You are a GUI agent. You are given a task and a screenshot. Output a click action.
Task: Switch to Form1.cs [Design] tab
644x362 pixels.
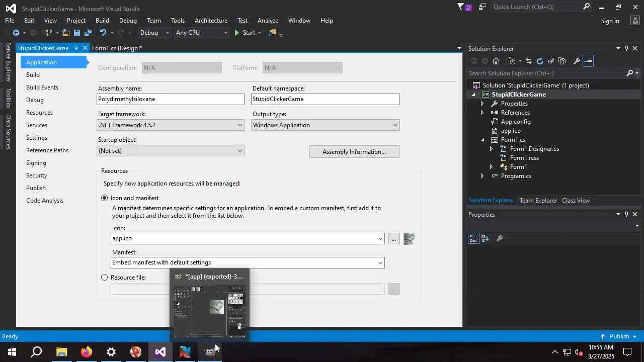click(x=117, y=48)
